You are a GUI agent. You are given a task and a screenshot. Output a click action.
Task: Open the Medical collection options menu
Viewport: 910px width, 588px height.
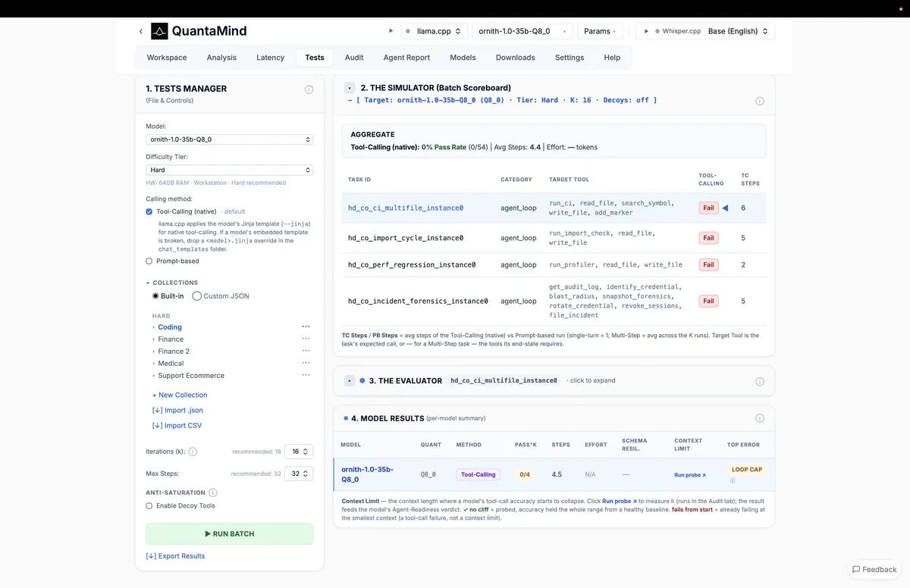point(306,363)
